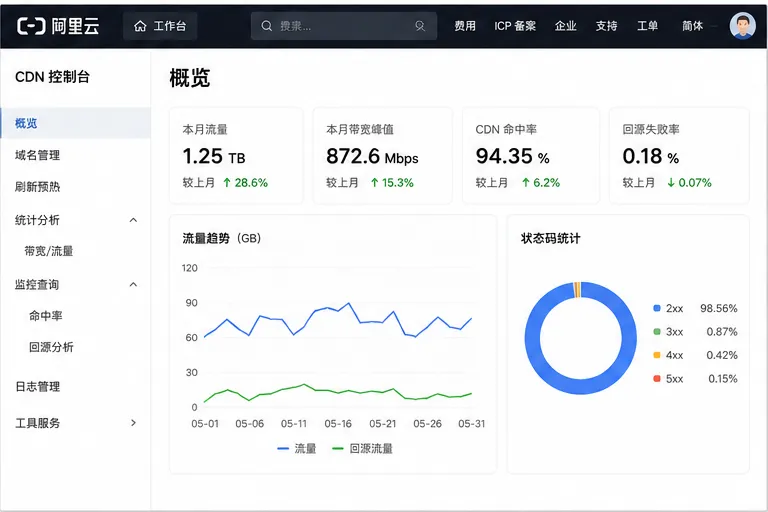Open the user avatar profile
Image resolution: width=768 pixels, height=512 pixels.
743,25
